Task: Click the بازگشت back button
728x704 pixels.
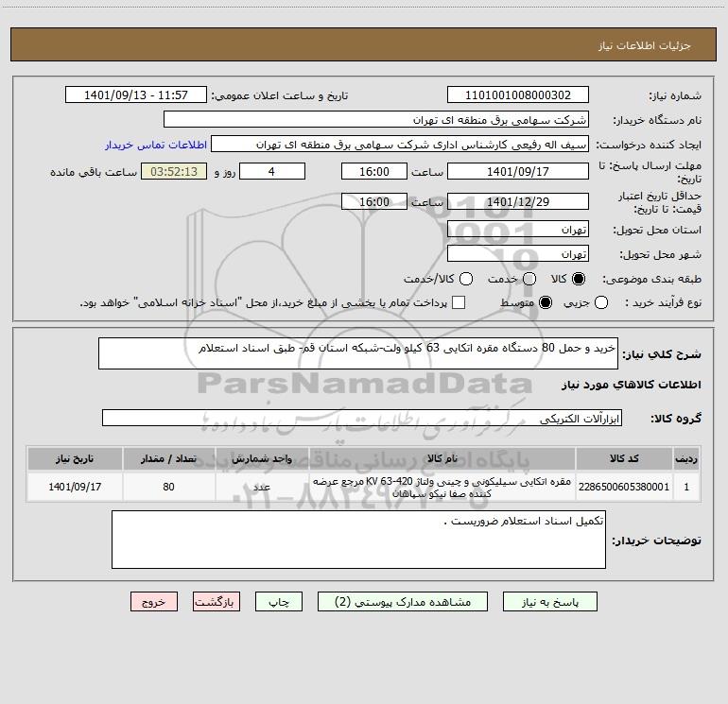Action: click(x=217, y=602)
